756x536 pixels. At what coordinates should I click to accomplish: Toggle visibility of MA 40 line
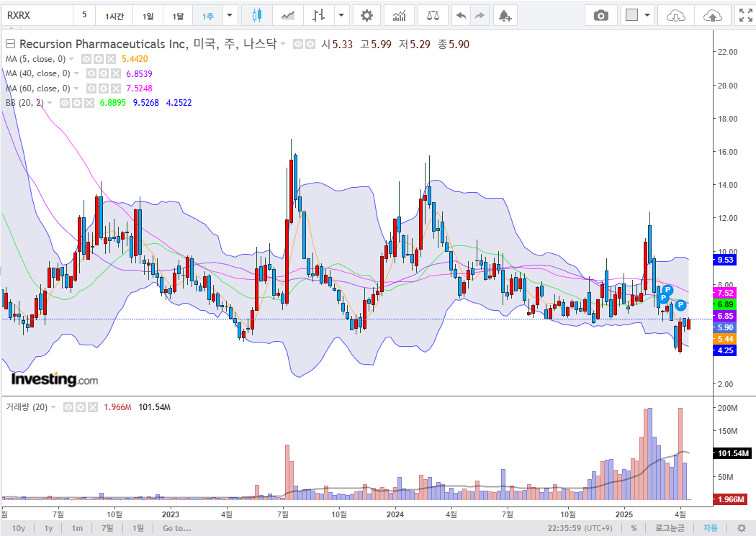pyautogui.click(x=91, y=73)
